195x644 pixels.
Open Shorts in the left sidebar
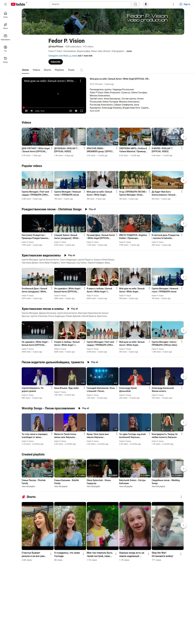5,26
